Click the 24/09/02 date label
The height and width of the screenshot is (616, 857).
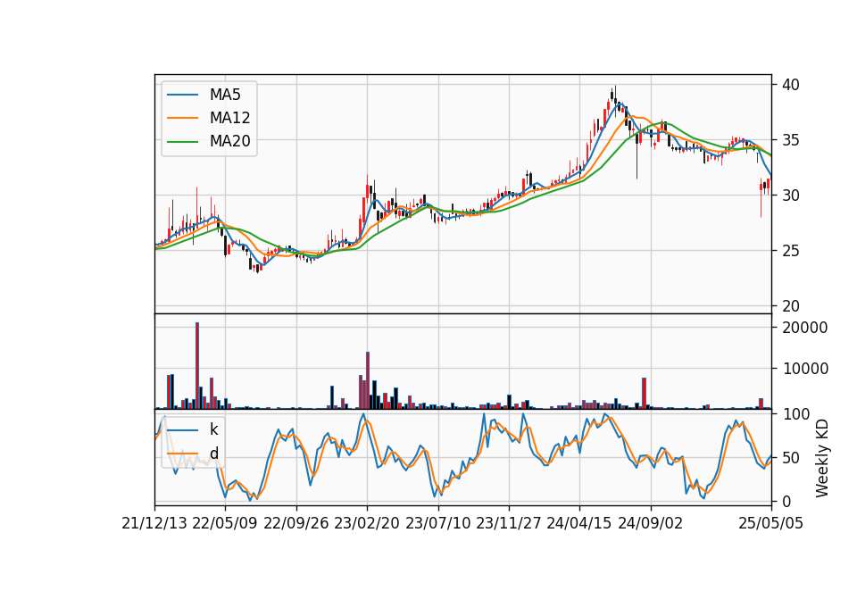(651, 523)
